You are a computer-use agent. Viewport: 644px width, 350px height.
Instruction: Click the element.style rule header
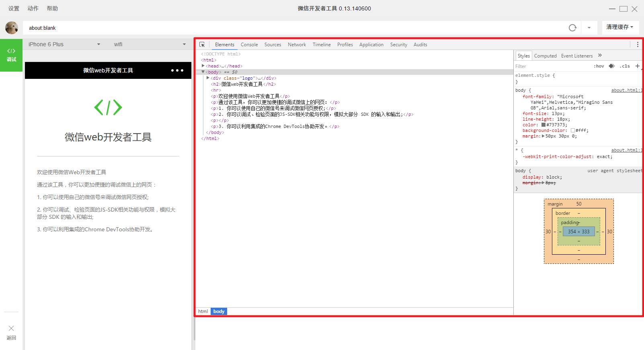pyautogui.click(x=535, y=76)
